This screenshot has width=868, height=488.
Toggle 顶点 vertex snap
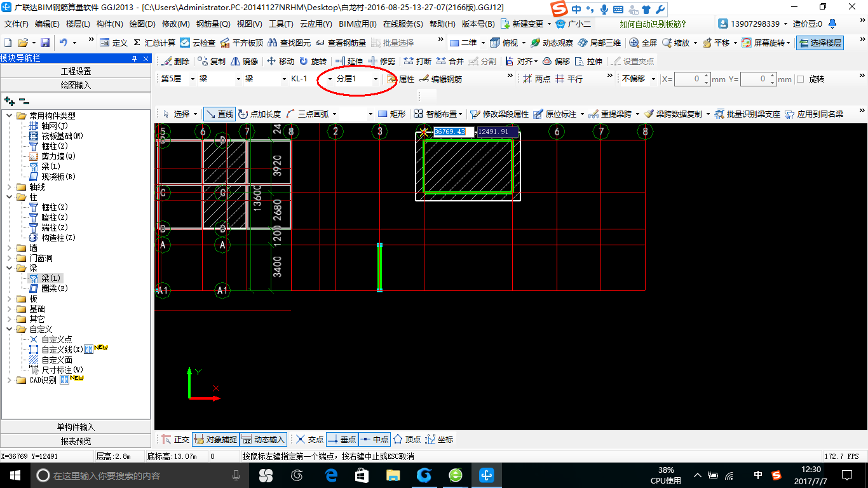click(x=407, y=439)
